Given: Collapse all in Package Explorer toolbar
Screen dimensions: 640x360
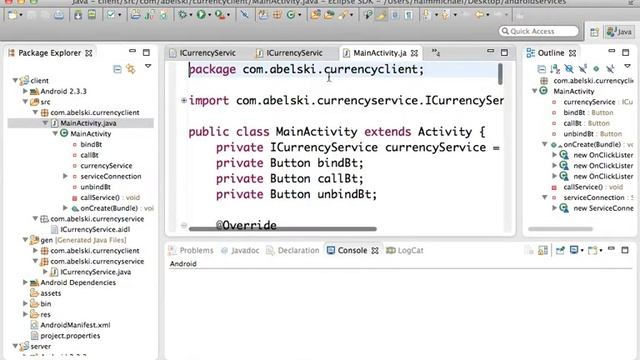Looking at the screenshot, I should tap(117, 69).
